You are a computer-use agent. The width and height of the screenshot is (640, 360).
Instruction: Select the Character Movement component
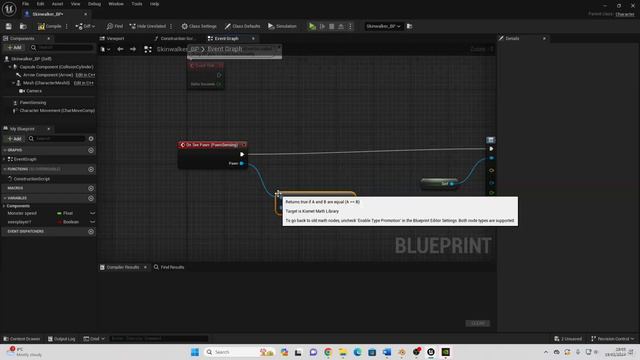57,111
